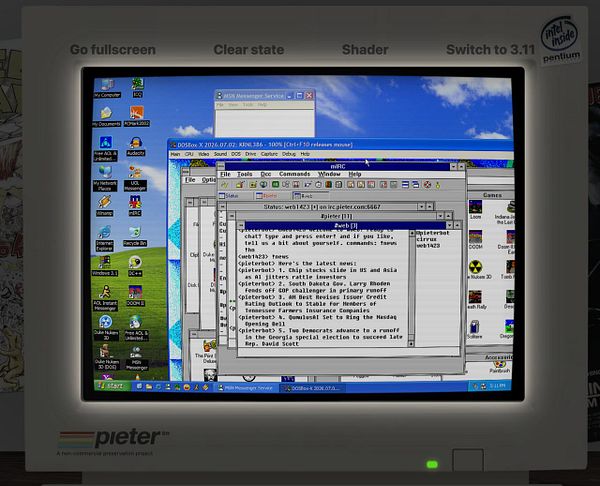The image size is (600, 486).
Task: Click the mIRC cascade windows toolbar icon
Action: pyautogui.click(x=416, y=185)
